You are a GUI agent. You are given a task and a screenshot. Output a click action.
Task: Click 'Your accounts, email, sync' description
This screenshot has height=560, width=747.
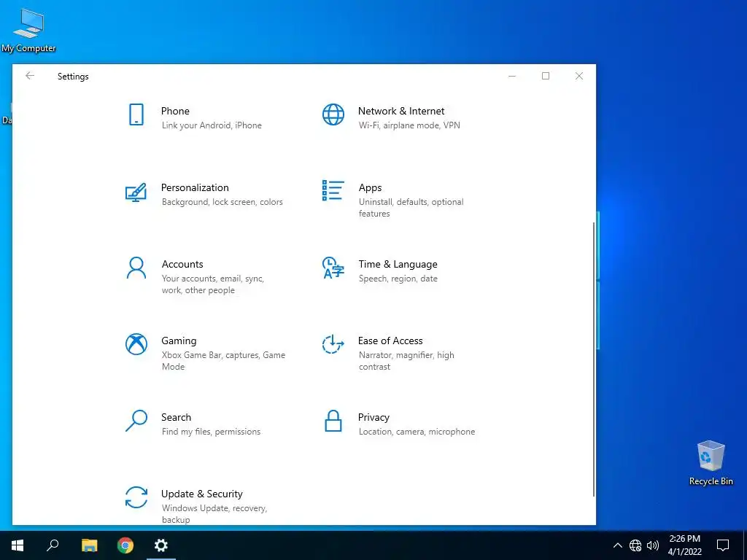tap(212, 284)
